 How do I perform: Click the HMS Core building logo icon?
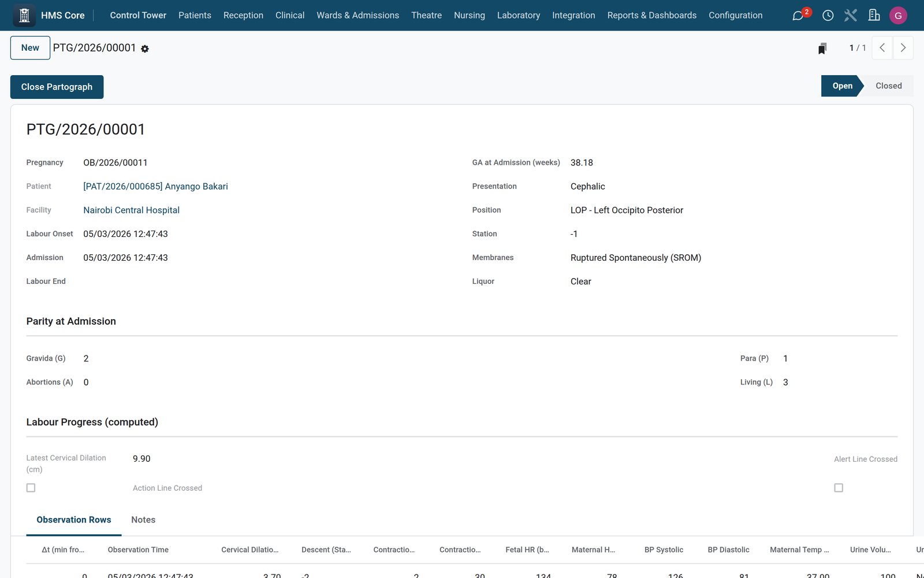[x=24, y=16]
